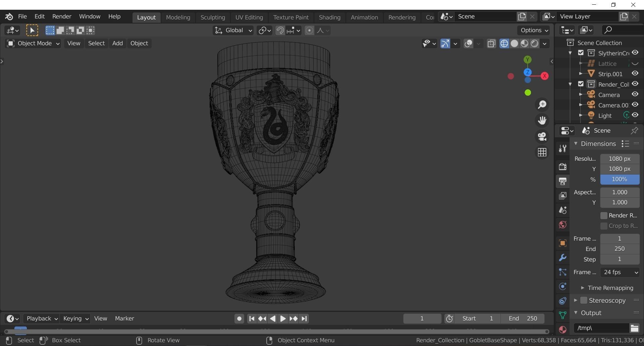
Task: Open the Playback dropdown in timeline
Action: point(42,318)
